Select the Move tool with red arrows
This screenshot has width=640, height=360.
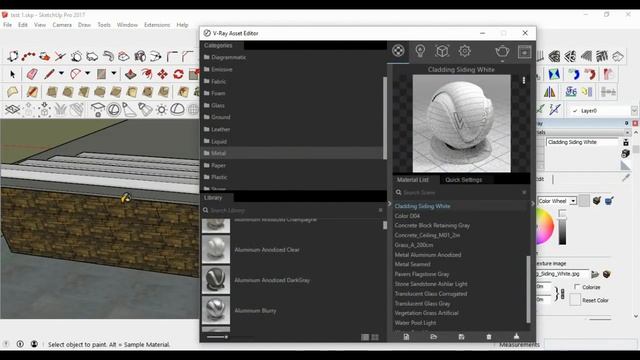162,74
